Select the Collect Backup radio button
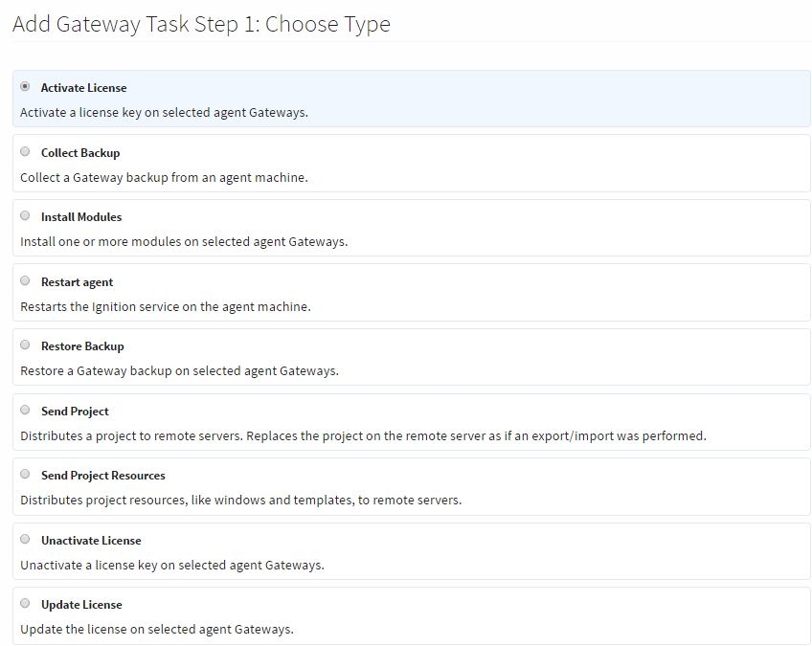Screen dimensions: 812x646 coord(25,150)
